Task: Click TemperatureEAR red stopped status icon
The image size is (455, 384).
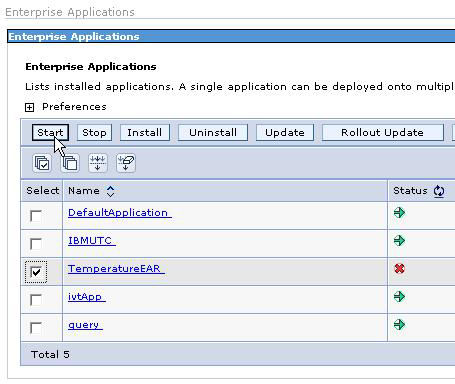Action: coord(399,268)
